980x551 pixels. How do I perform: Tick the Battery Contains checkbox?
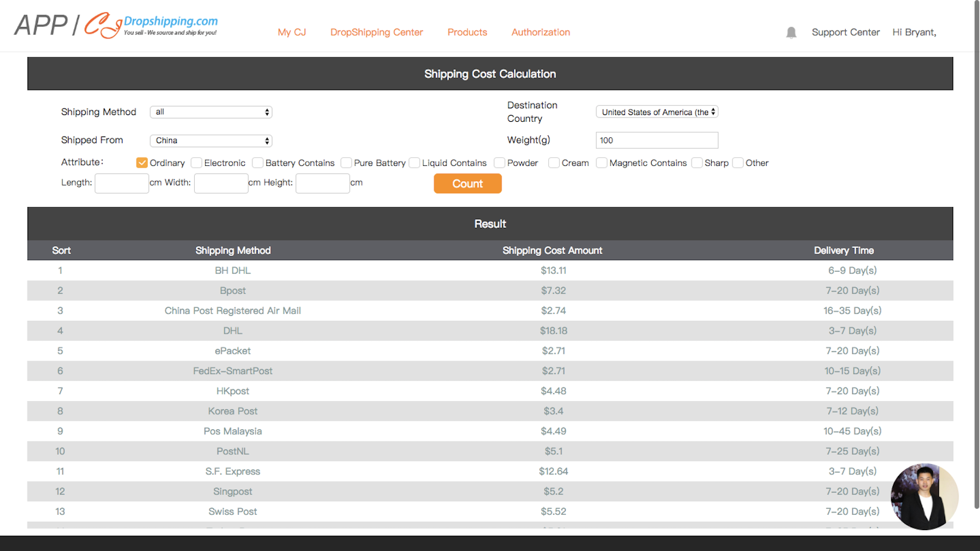(x=258, y=163)
